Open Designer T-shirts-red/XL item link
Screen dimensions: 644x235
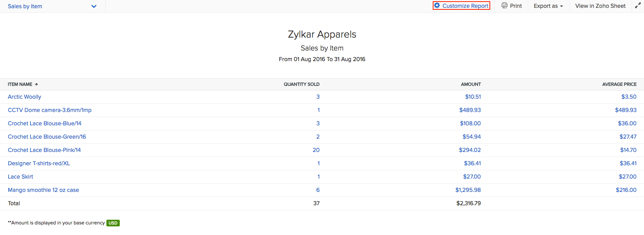pyautogui.click(x=39, y=163)
